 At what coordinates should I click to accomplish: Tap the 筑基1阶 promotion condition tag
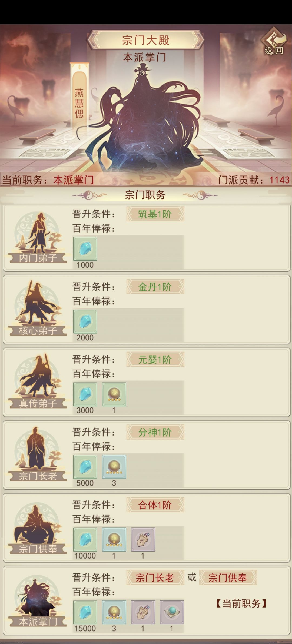click(x=155, y=214)
